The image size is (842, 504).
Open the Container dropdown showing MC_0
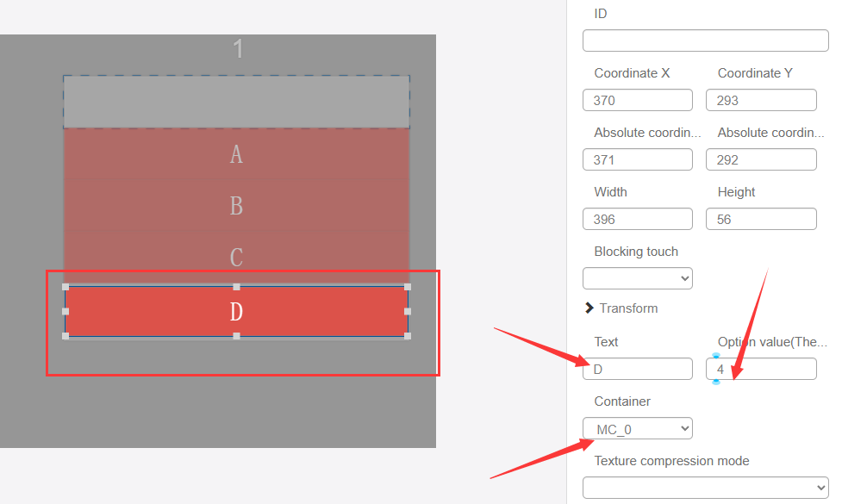point(638,429)
